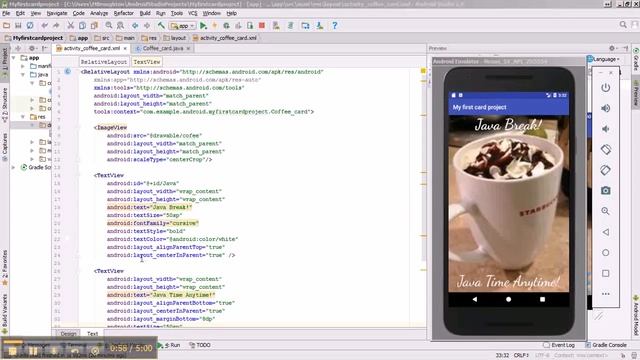640x360 pixels.
Task: Open the File menu
Action: click(x=6, y=13)
